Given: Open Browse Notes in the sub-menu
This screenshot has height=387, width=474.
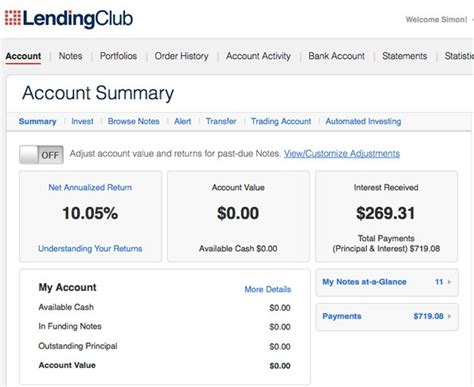Looking at the screenshot, I should pyautogui.click(x=133, y=121).
